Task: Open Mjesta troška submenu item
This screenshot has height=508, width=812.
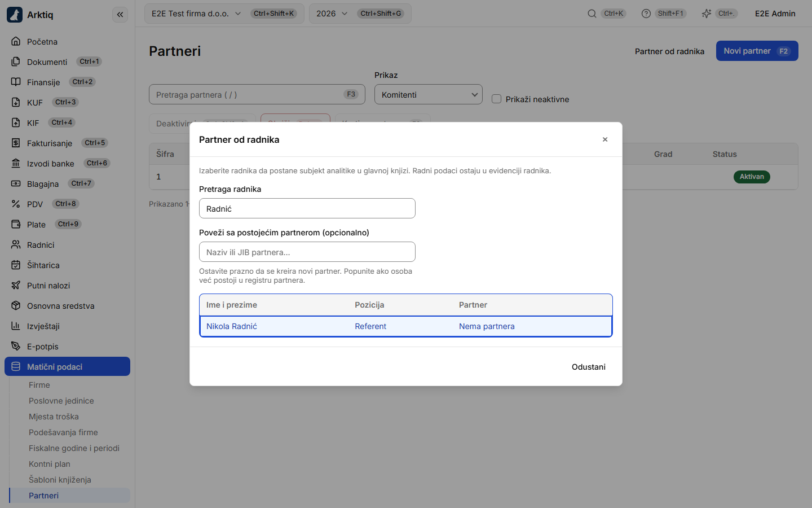Action: coord(54,417)
